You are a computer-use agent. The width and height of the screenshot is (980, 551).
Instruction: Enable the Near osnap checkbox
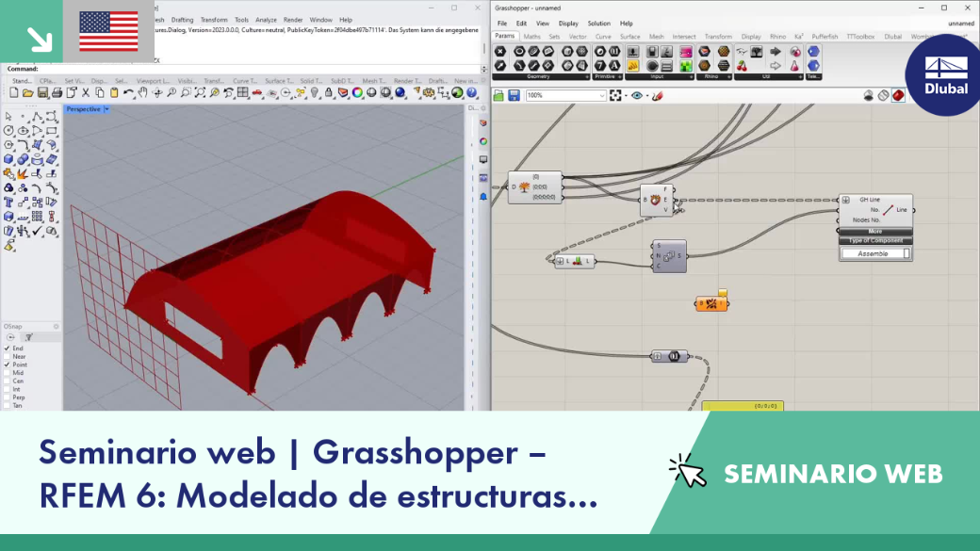coord(8,357)
